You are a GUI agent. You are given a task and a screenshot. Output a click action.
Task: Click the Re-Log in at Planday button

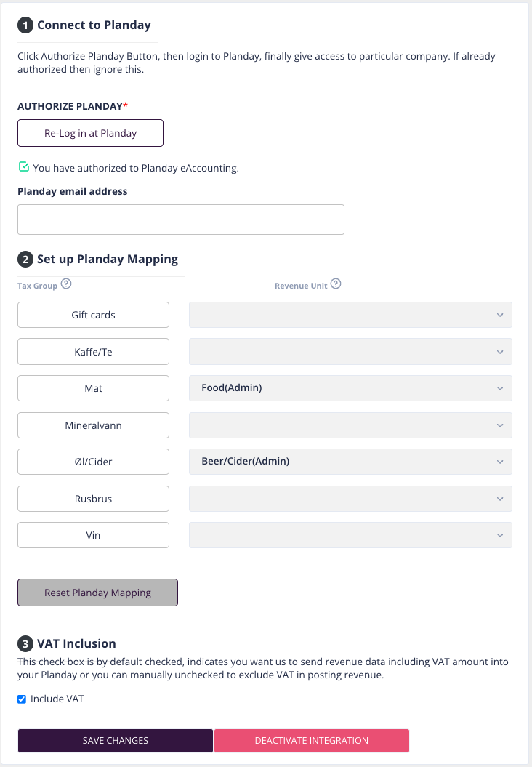90,133
